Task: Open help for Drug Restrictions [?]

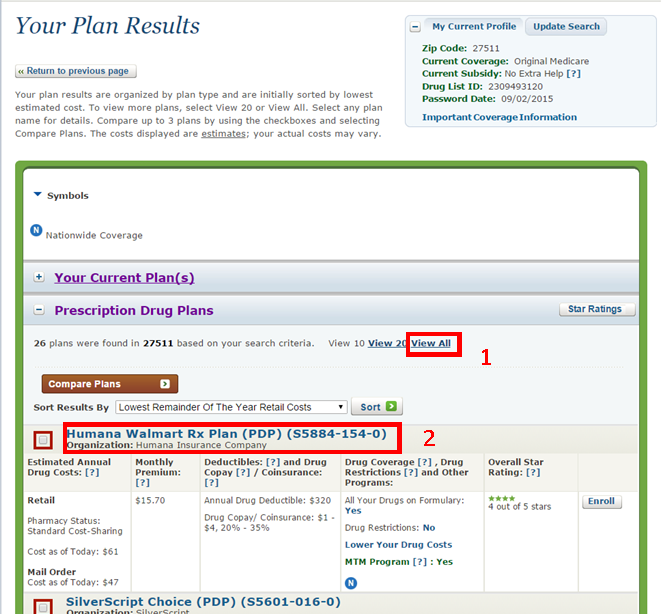Action: coord(411,472)
